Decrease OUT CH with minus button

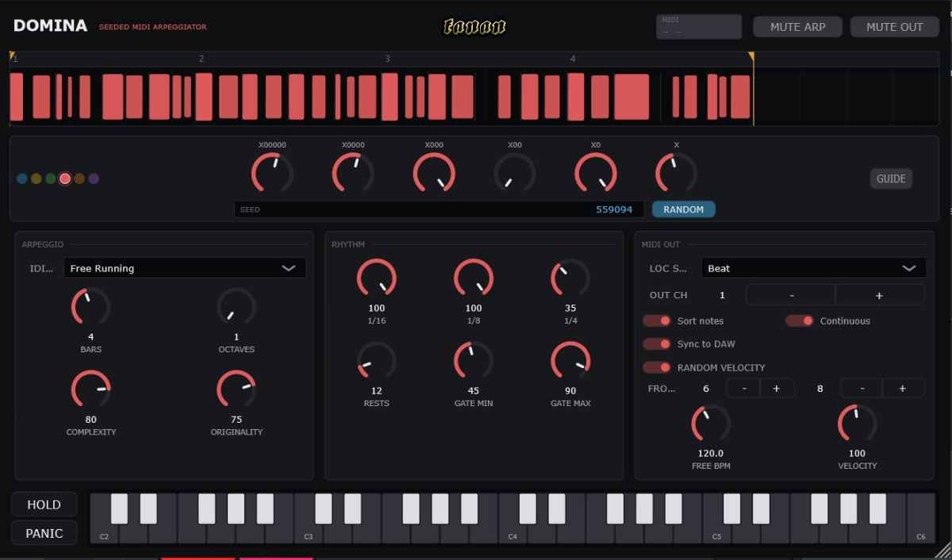pyautogui.click(x=791, y=295)
